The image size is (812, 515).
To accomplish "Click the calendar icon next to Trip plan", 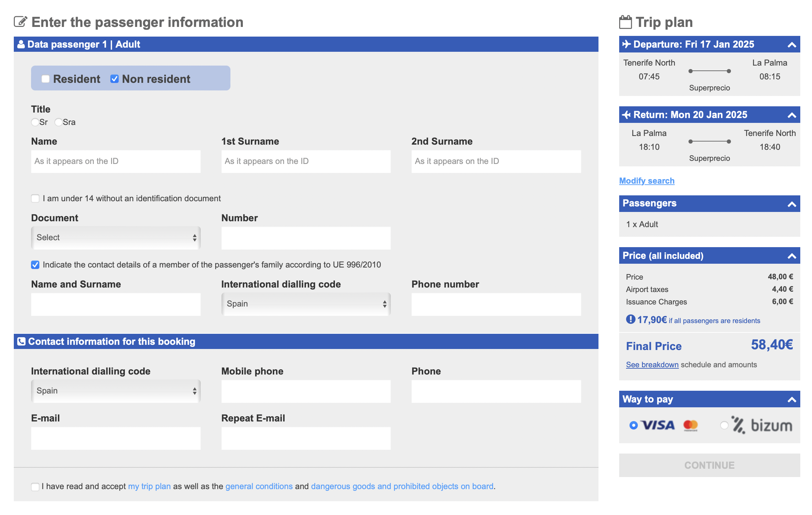I will [625, 22].
